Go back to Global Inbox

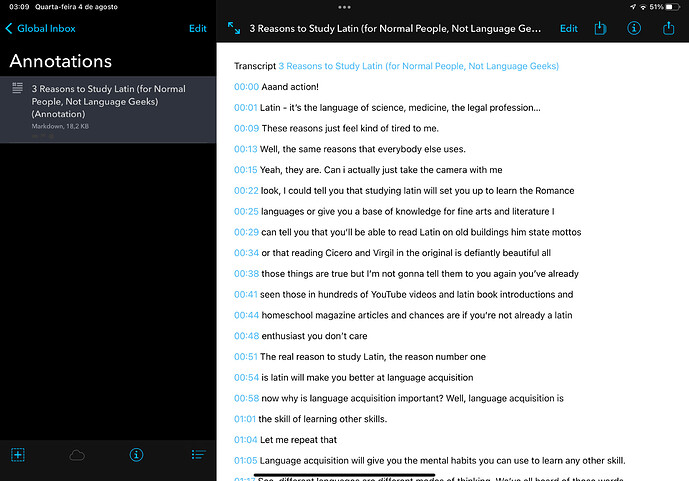[40, 29]
